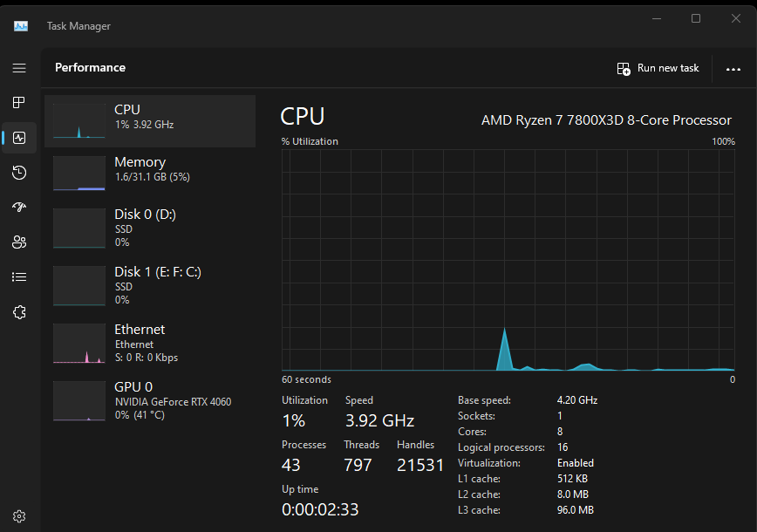Open Task Manager settings gear

coord(19,516)
